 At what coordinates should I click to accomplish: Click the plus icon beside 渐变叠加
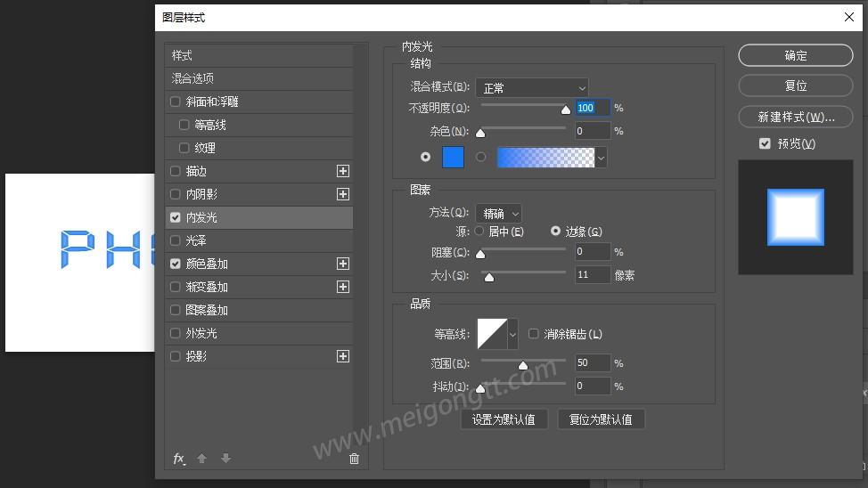coord(343,287)
